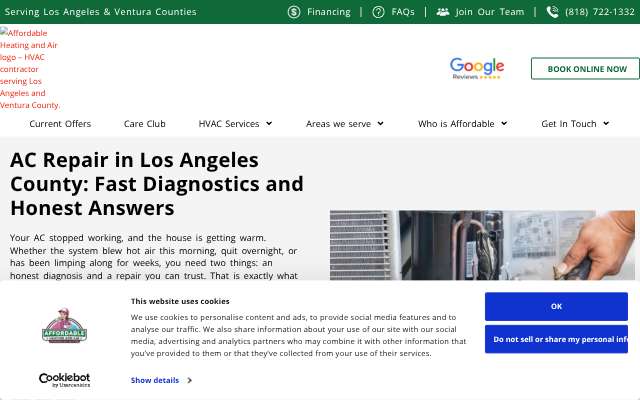The width and height of the screenshot is (640, 400).
Task: Open Current Offers menu item
Action: click(x=60, y=124)
